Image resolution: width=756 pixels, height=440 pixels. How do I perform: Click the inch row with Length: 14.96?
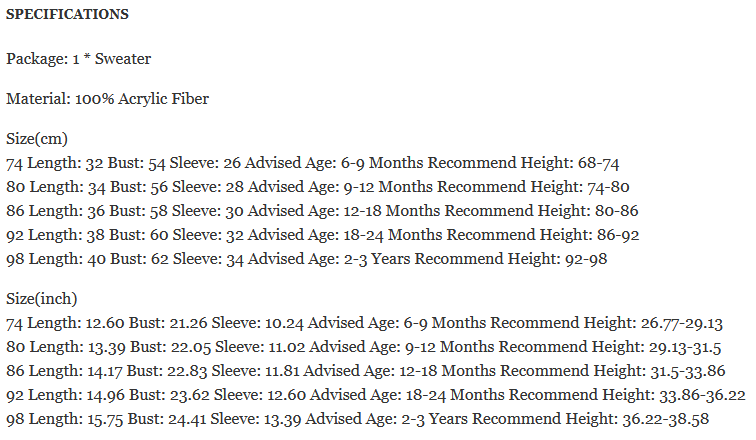tap(376, 395)
